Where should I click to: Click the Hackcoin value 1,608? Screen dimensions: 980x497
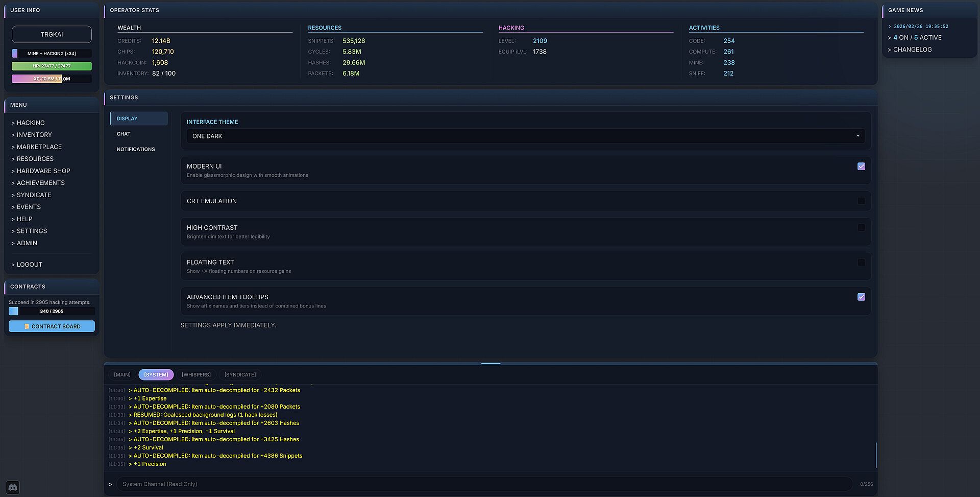160,63
